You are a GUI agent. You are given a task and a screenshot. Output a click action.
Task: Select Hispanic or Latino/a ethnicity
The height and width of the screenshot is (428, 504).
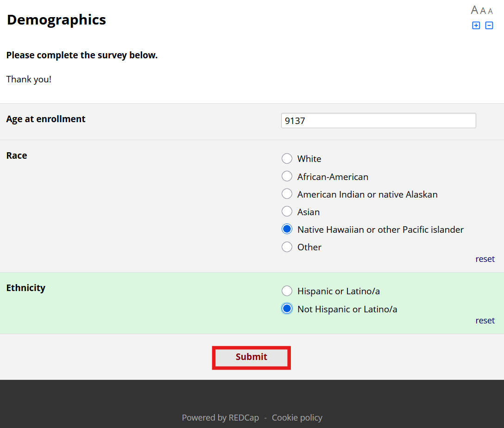coord(287,291)
